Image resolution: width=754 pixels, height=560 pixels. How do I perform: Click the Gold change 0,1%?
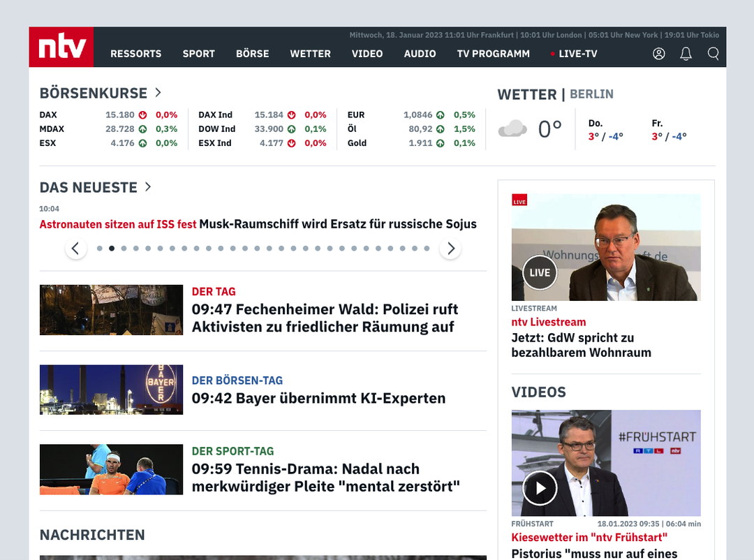pyautogui.click(x=464, y=143)
